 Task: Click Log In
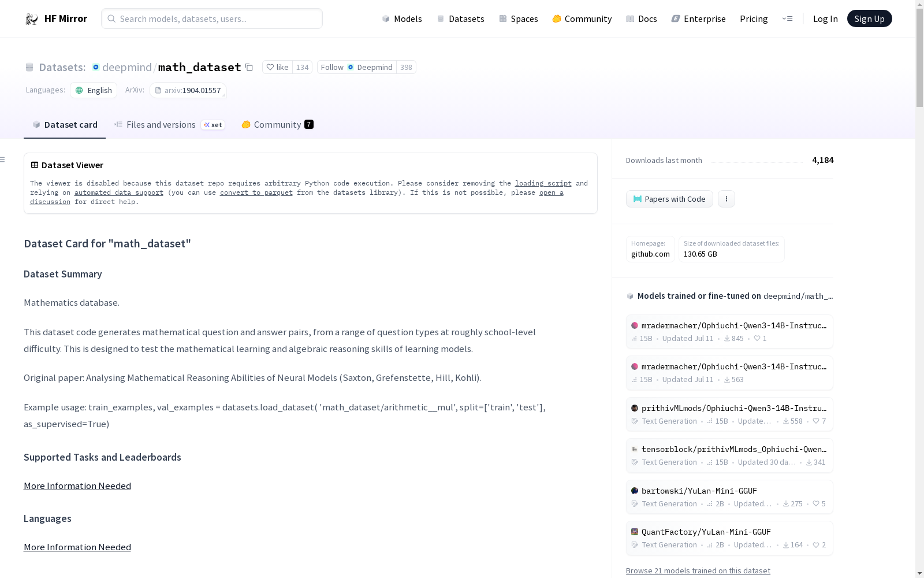click(x=825, y=18)
